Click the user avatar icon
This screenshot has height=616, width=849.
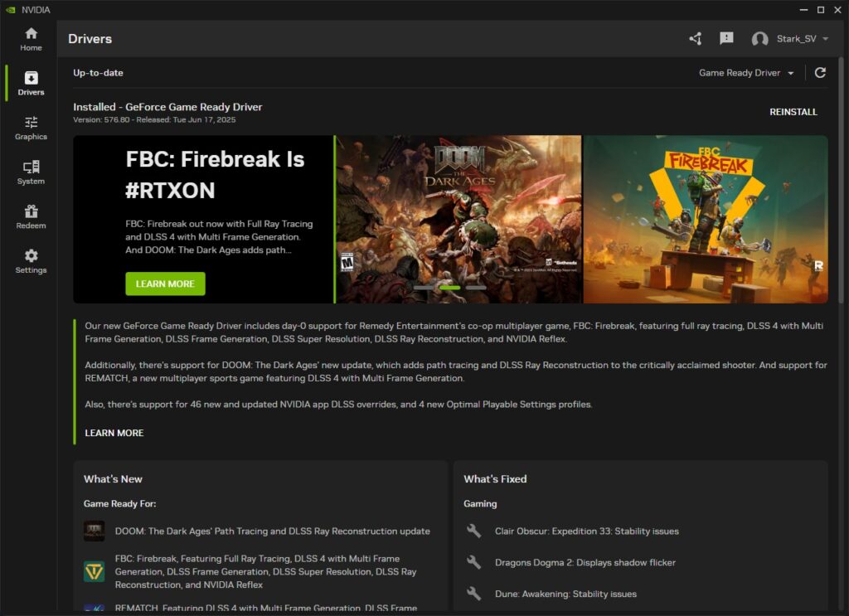click(x=759, y=39)
